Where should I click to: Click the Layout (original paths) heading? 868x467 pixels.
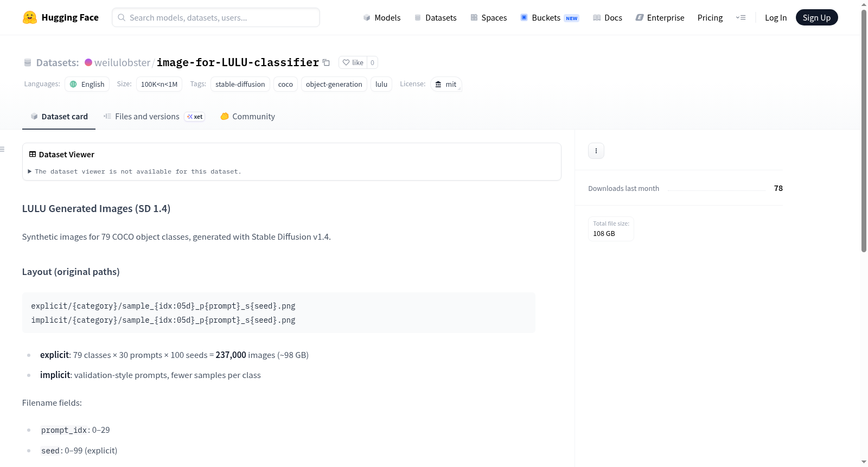pyautogui.click(x=71, y=272)
